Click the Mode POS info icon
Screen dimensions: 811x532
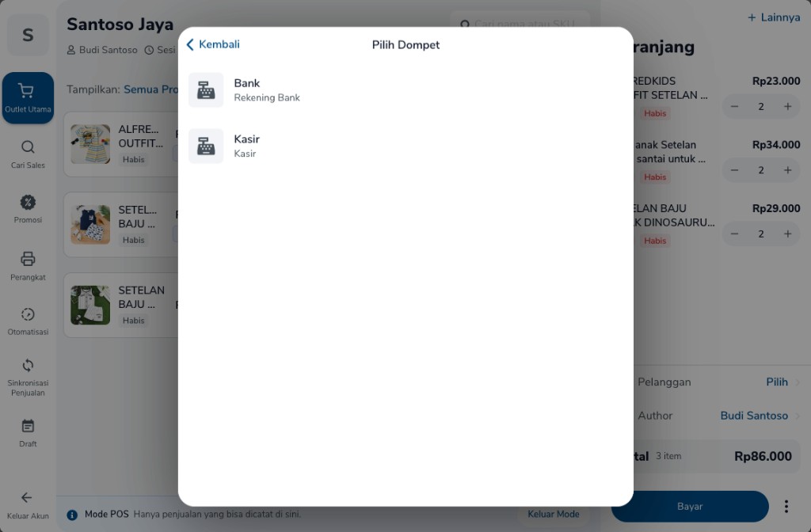tap(72, 515)
